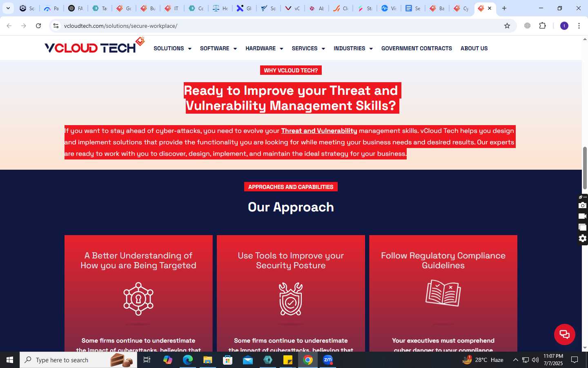
Task: Close the current vCloud Tech tab
Action: pyautogui.click(x=490, y=8)
